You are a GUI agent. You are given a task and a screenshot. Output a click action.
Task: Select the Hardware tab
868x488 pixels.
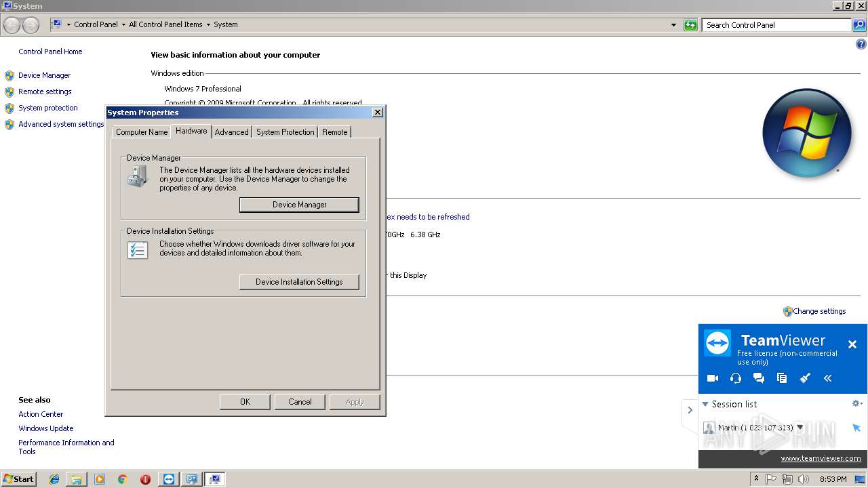tap(191, 131)
